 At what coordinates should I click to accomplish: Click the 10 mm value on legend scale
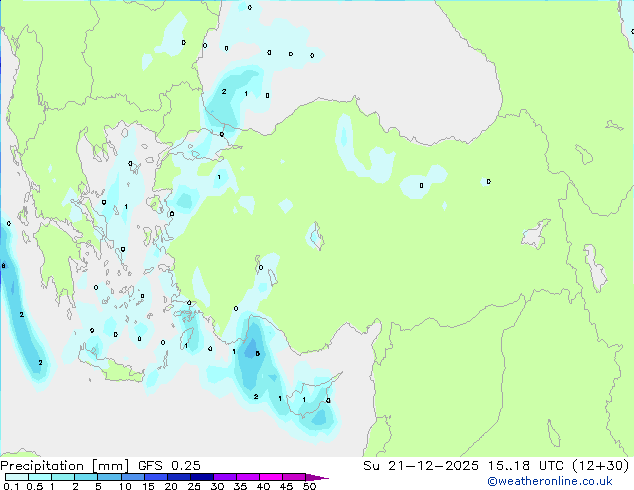125,487
